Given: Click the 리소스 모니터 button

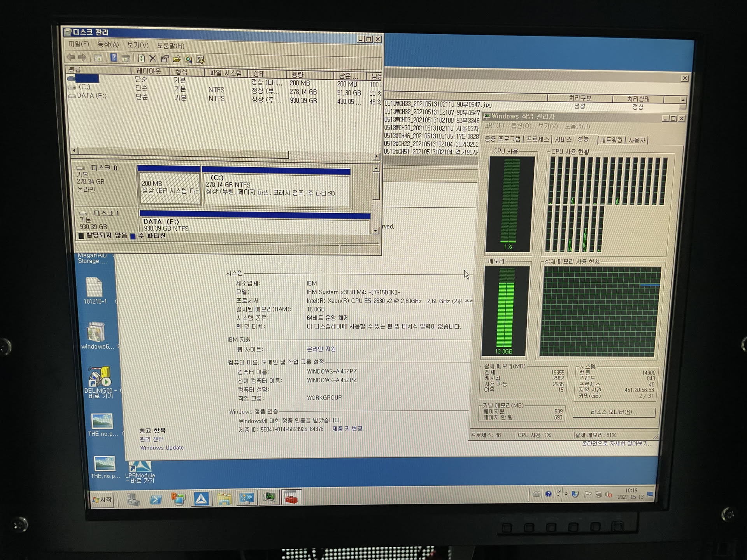Looking at the screenshot, I should click(x=614, y=412).
